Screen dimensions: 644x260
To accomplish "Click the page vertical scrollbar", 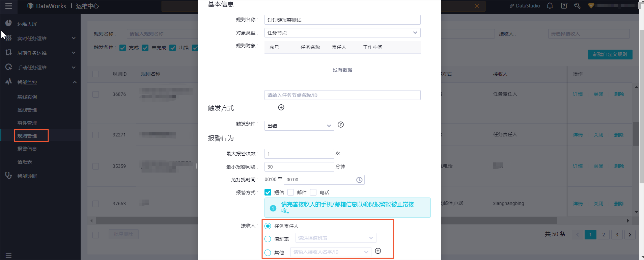I will [641, 106].
